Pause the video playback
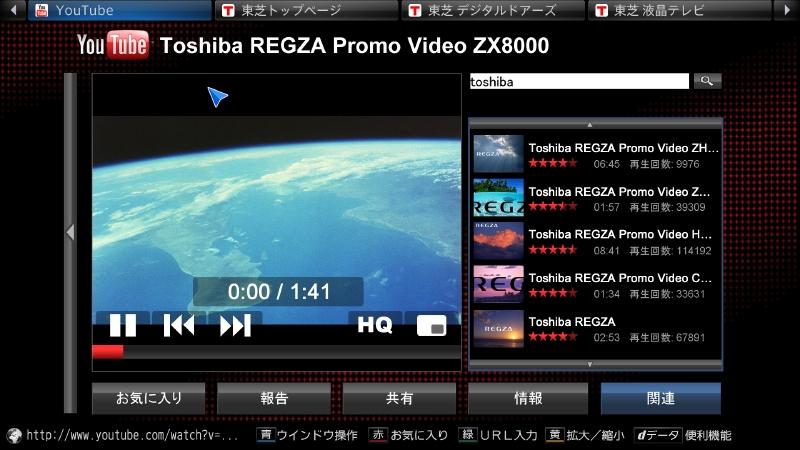Image resolution: width=800 pixels, height=450 pixels. (123, 325)
